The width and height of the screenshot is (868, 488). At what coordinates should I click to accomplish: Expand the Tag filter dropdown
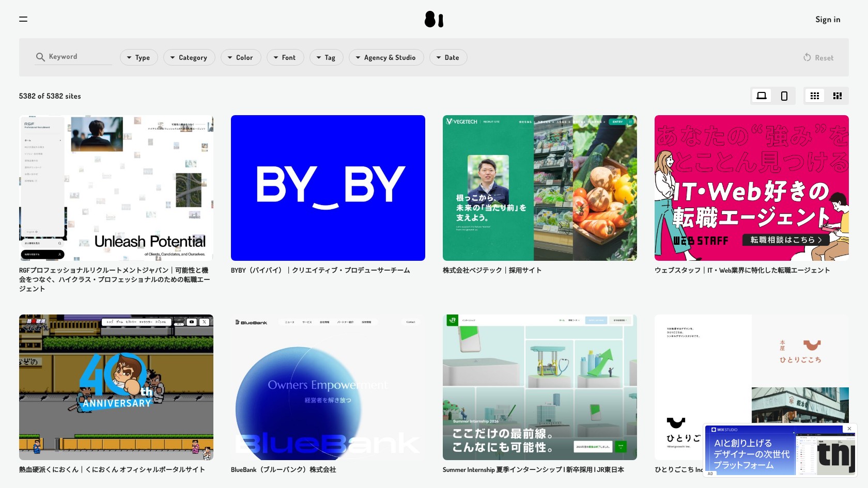click(x=327, y=57)
